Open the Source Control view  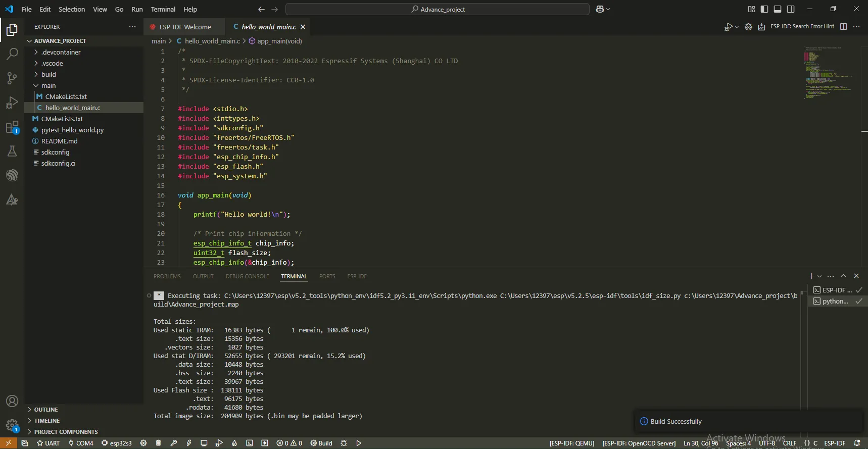(12, 78)
